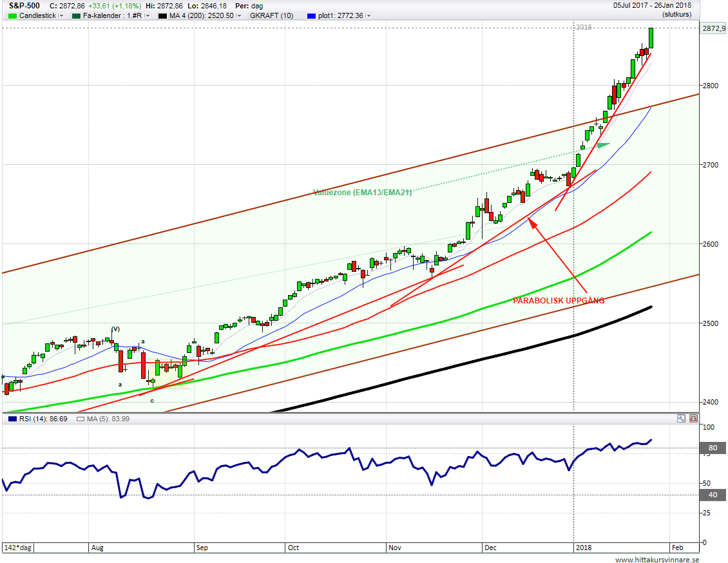Select the RSI (14): 86.69 label
The image size is (728, 563).
coord(43,419)
